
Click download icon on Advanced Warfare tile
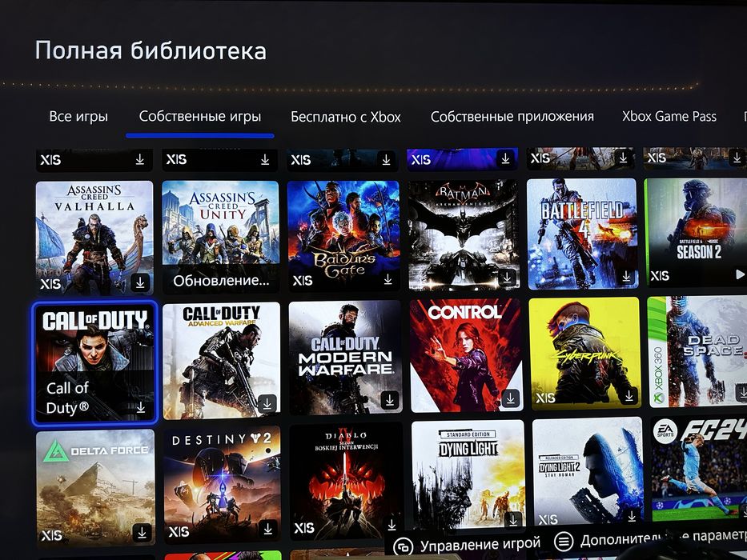point(267,404)
